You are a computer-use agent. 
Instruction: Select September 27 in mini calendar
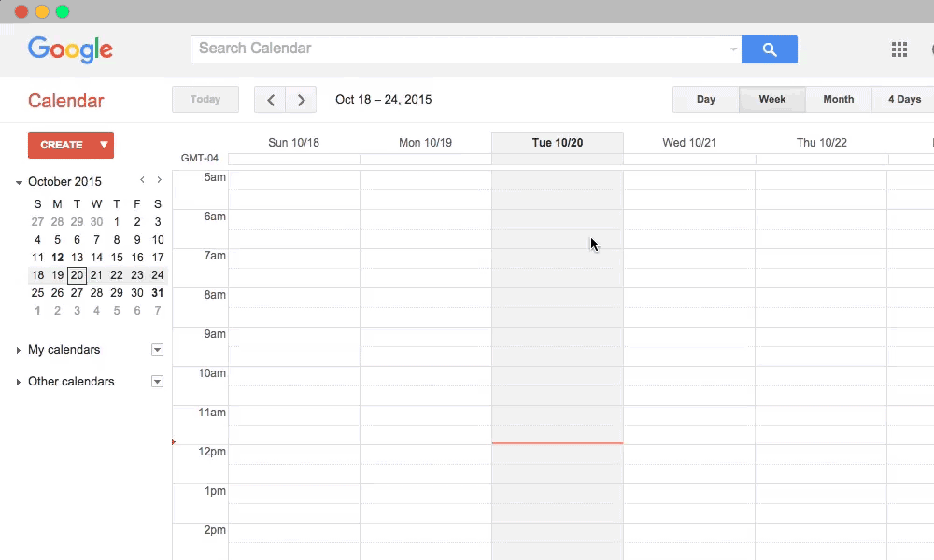point(37,221)
